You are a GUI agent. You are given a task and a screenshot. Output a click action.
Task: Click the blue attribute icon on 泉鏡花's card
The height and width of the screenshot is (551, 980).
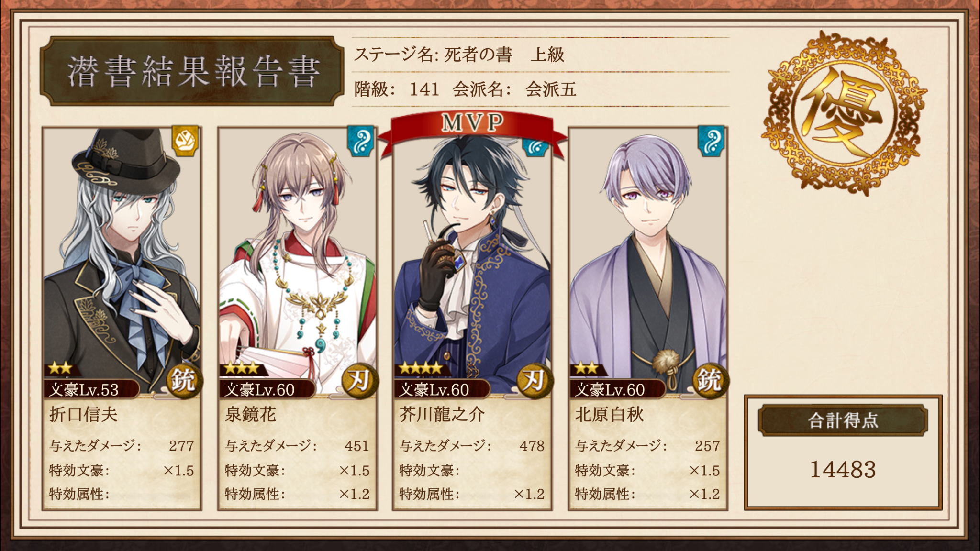(361, 141)
